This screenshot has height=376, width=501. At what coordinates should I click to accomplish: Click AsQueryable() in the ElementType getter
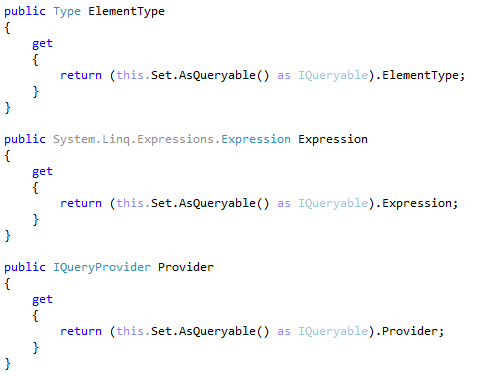coord(224,75)
